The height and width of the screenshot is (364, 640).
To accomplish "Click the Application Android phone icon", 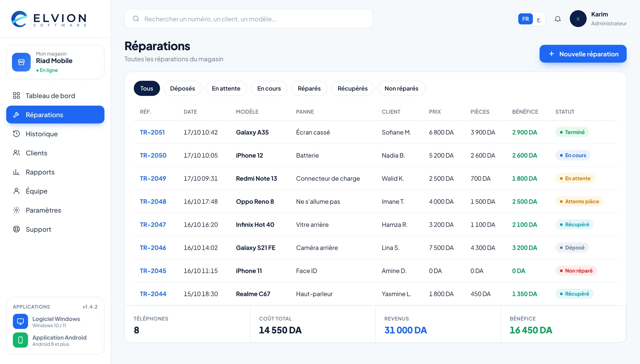I will pyautogui.click(x=20, y=340).
